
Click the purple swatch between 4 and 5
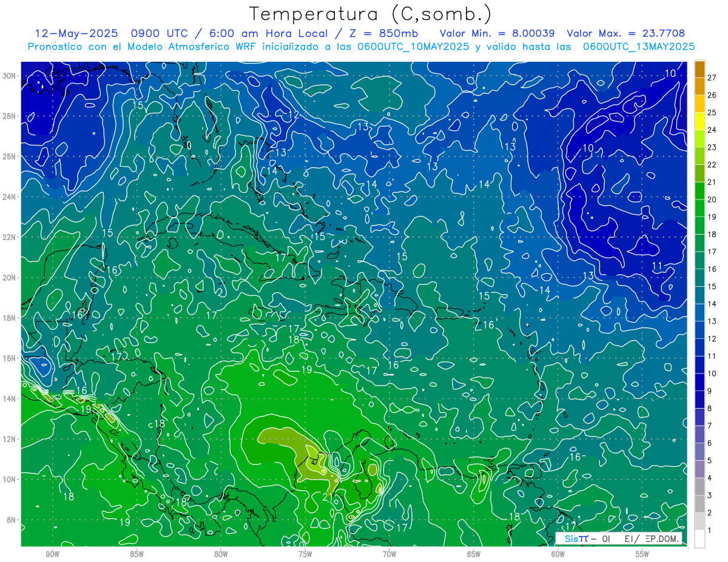pyautogui.click(x=699, y=469)
